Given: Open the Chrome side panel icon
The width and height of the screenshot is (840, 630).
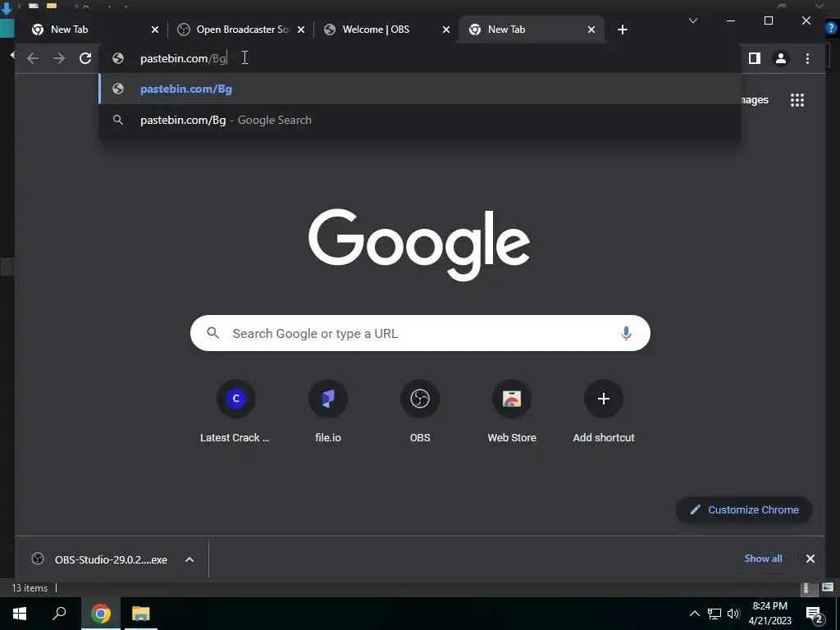Looking at the screenshot, I should coord(755,58).
